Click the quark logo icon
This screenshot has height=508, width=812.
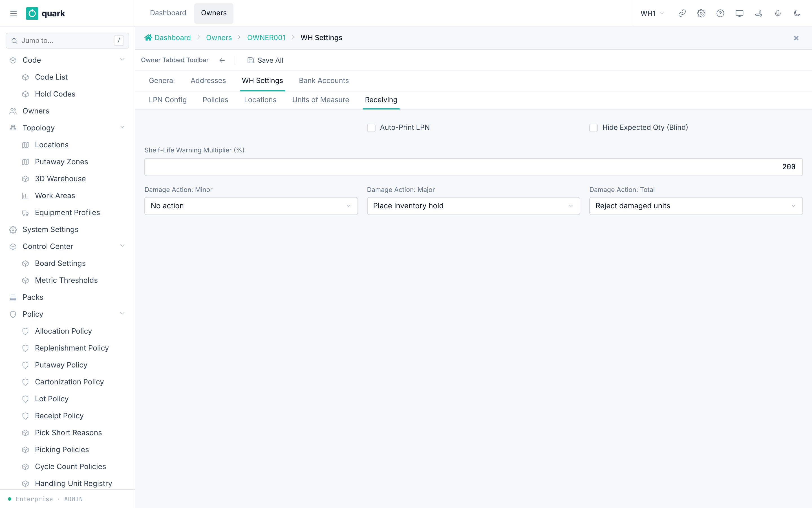tap(32, 14)
